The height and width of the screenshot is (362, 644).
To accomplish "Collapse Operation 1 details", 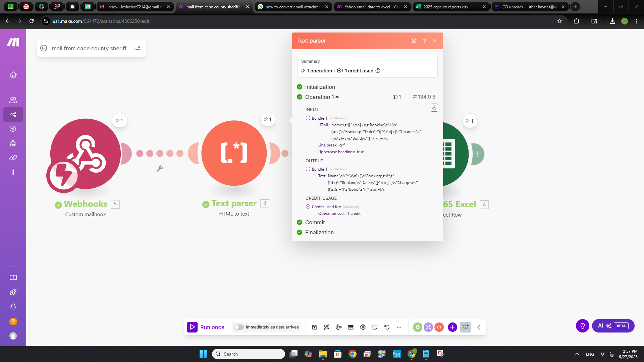I will pyautogui.click(x=337, y=97).
